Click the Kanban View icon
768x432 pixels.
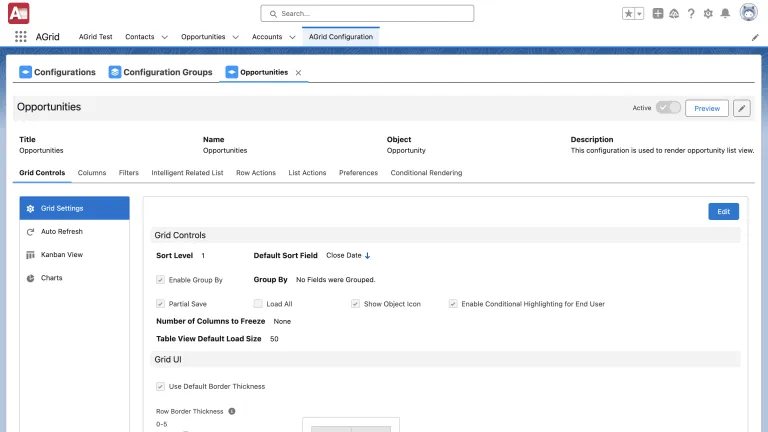[30, 255]
